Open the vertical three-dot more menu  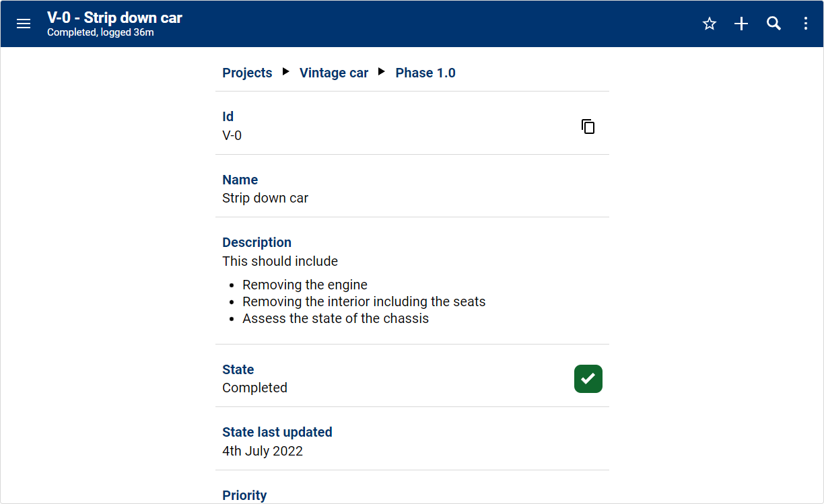pos(806,24)
